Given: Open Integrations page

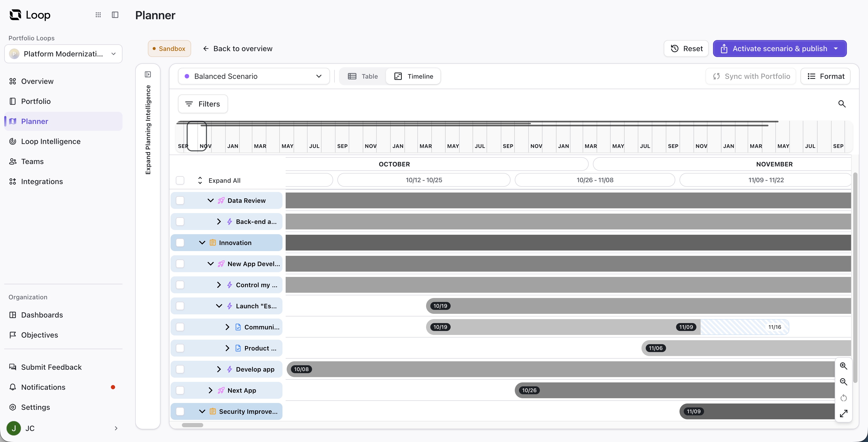Looking at the screenshot, I should 63,181.
